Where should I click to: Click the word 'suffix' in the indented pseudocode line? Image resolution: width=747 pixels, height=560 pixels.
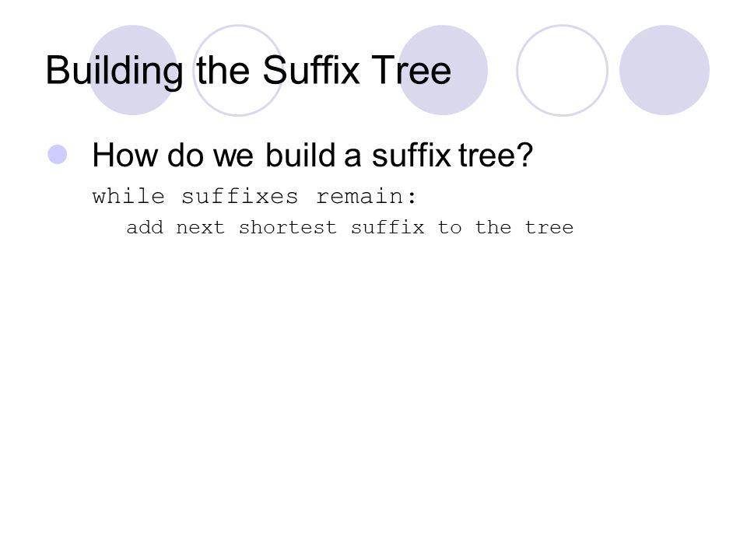click(x=388, y=227)
